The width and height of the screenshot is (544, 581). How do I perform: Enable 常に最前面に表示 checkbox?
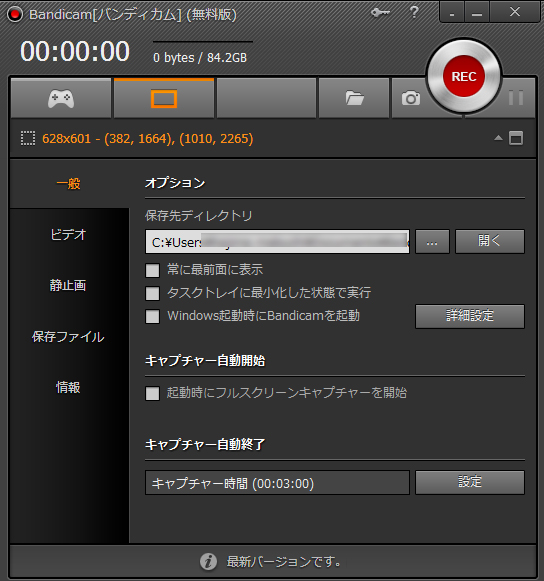coord(153,270)
